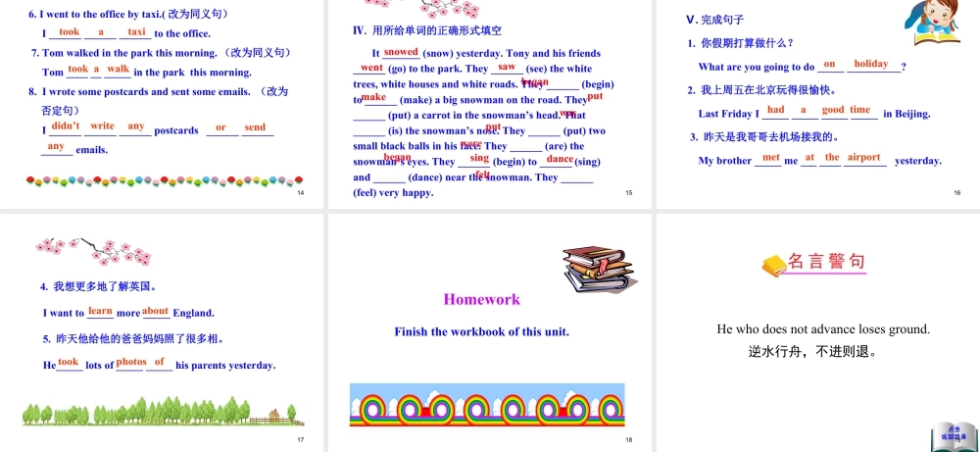Image resolution: width=980 pixels, height=452 pixels.
Task: Click the cherry blossom branch on slide 17
Action: 94,249
